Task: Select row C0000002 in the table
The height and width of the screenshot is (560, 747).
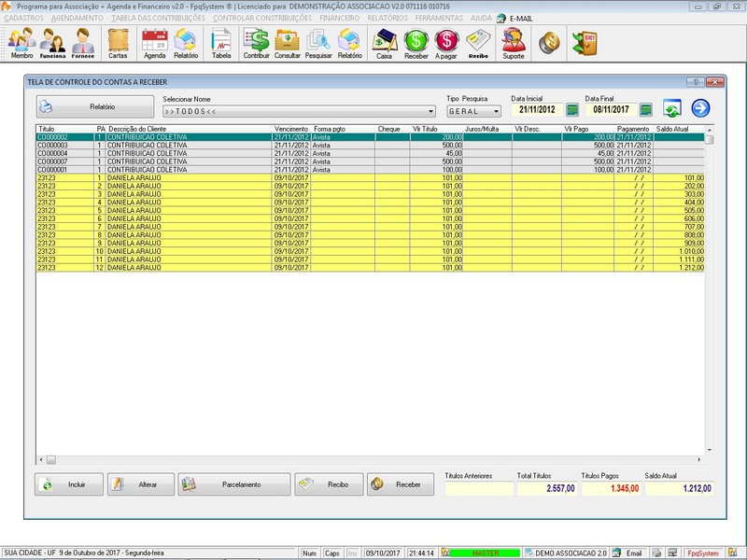Action: [370, 137]
